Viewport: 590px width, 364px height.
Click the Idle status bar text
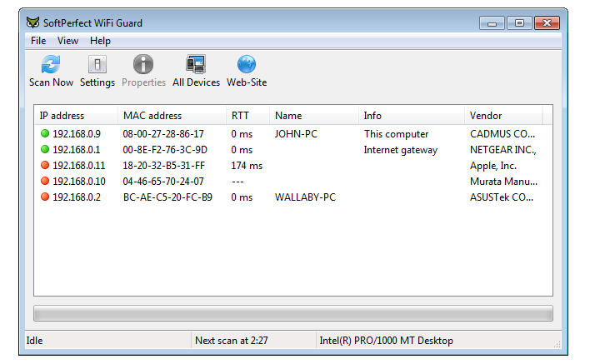35,341
